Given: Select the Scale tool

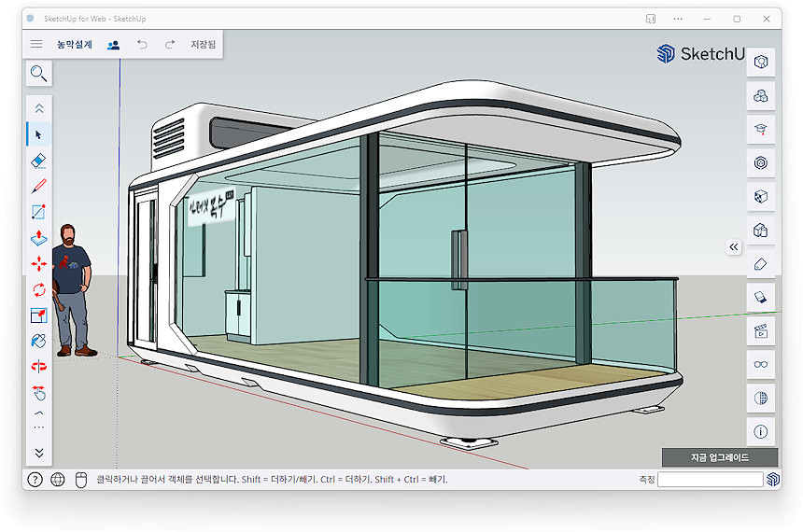Looking at the screenshot, I should click(x=39, y=315).
